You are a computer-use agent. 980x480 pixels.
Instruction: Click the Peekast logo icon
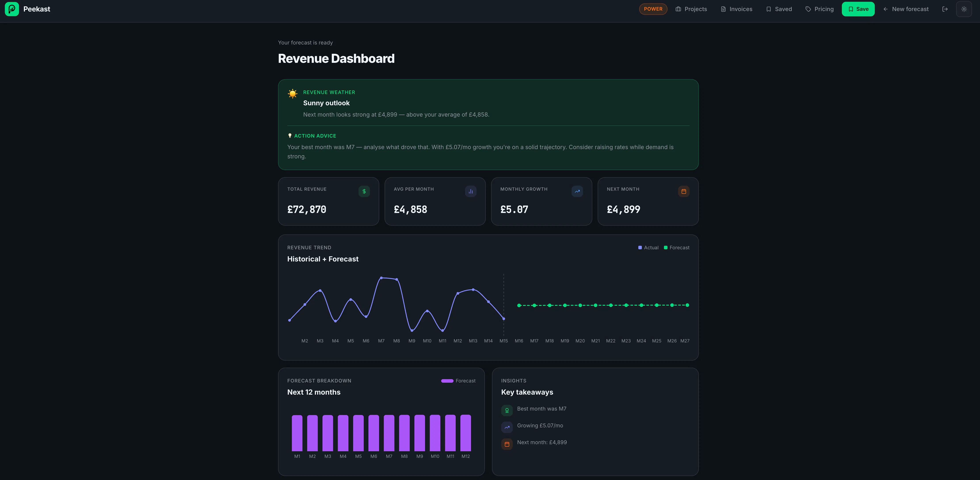tap(12, 9)
